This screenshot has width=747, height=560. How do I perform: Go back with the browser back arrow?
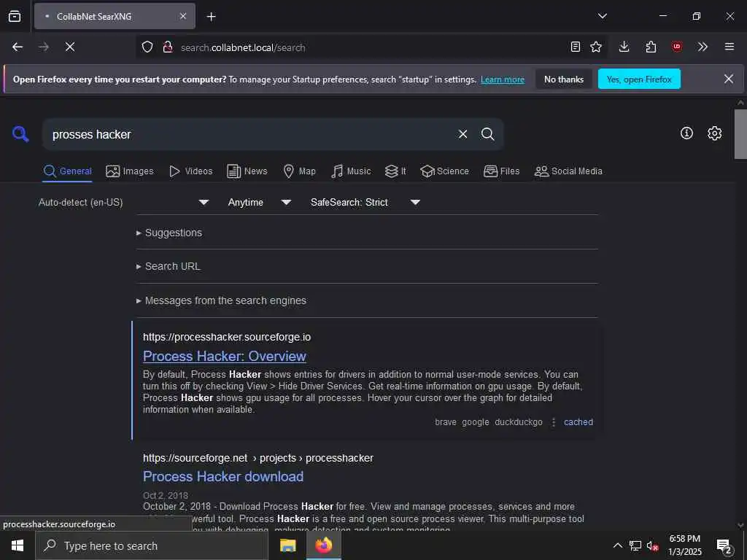pyautogui.click(x=18, y=47)
